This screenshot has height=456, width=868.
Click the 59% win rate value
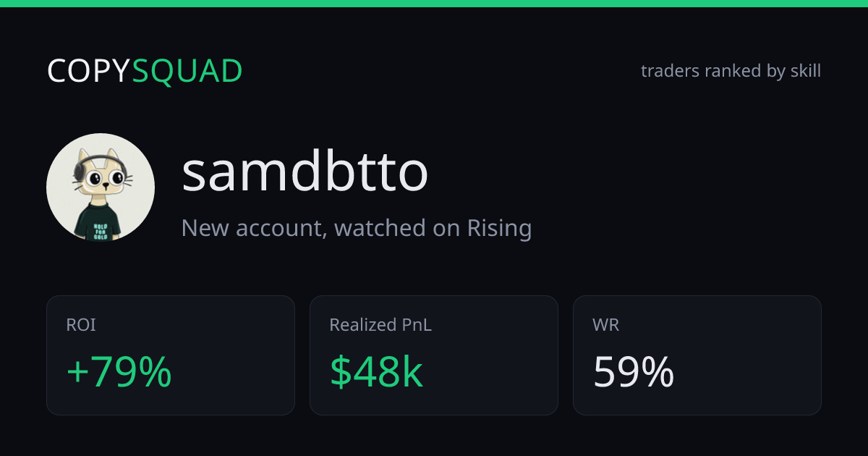[x=634, y=372]
